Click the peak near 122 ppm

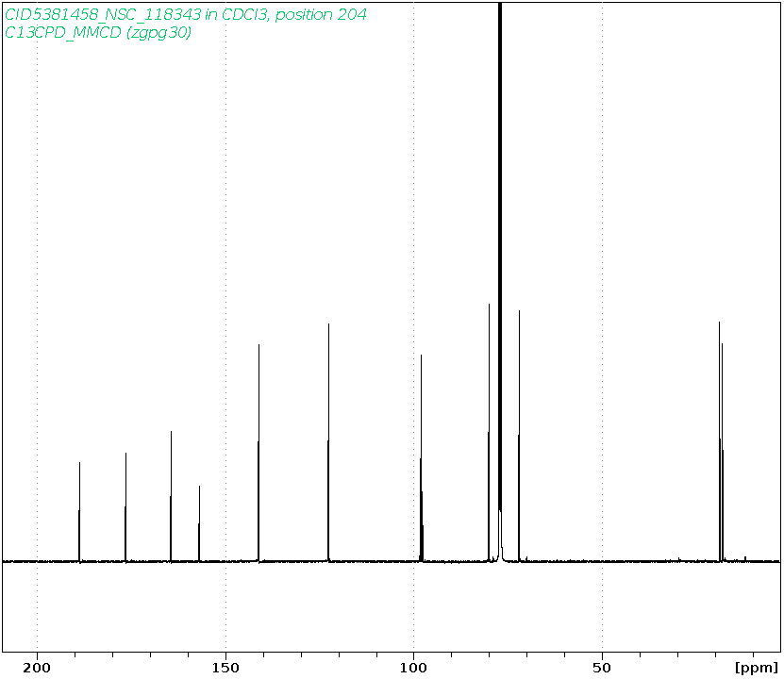[x=328, y=443]
